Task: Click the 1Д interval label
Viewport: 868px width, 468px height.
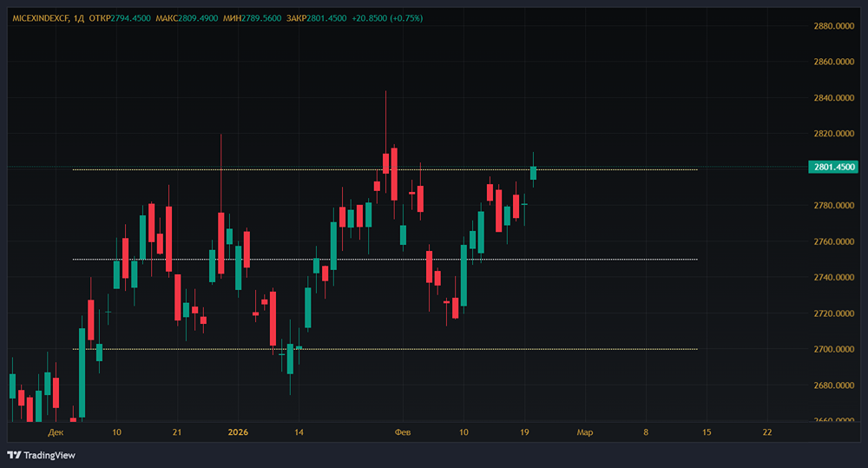Action: pyautogui.click(x=79, y=18)
